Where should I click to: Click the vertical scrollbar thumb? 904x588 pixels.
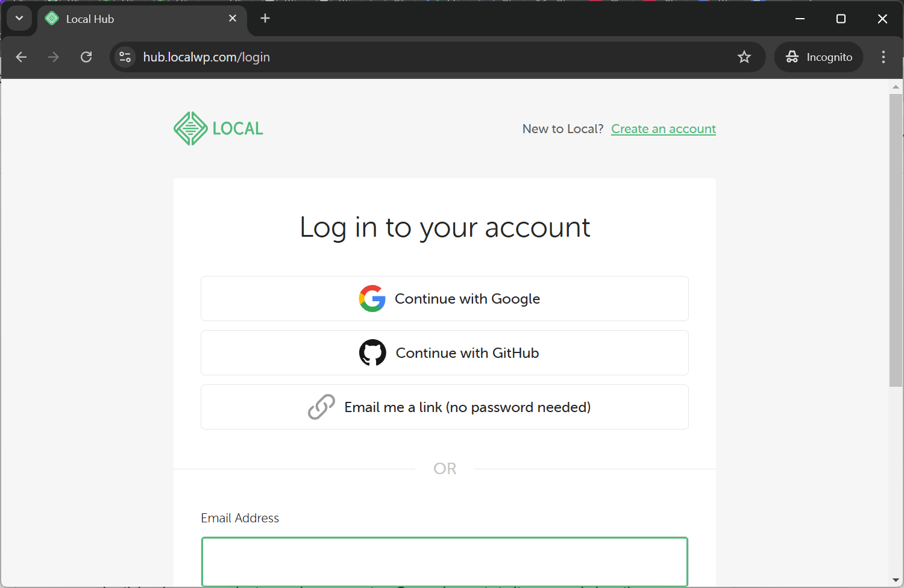(x=896, y=240)
